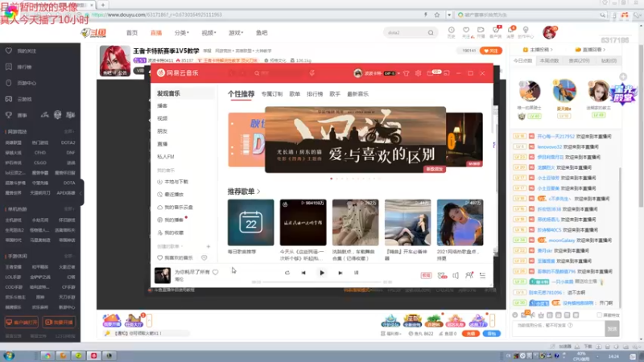This screenshot has width=644, height=362.
Task: Open the listen-together icon in player bar
Action: (x=469, y=275)
